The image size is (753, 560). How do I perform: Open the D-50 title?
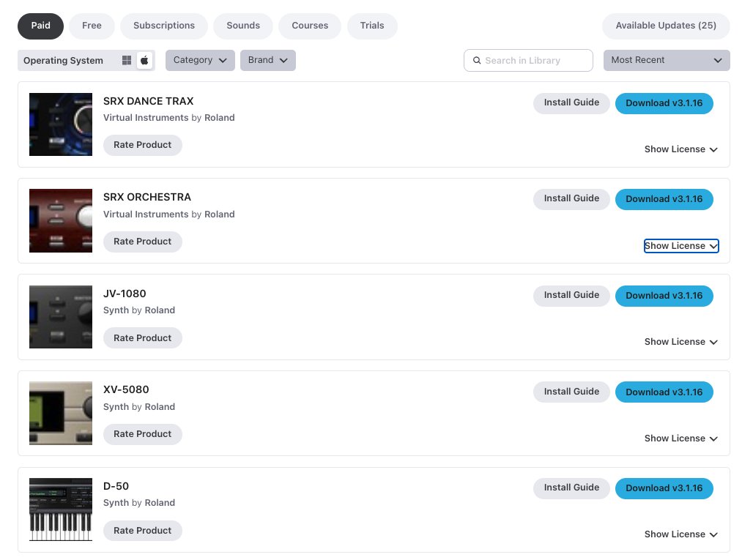(116, 486)
